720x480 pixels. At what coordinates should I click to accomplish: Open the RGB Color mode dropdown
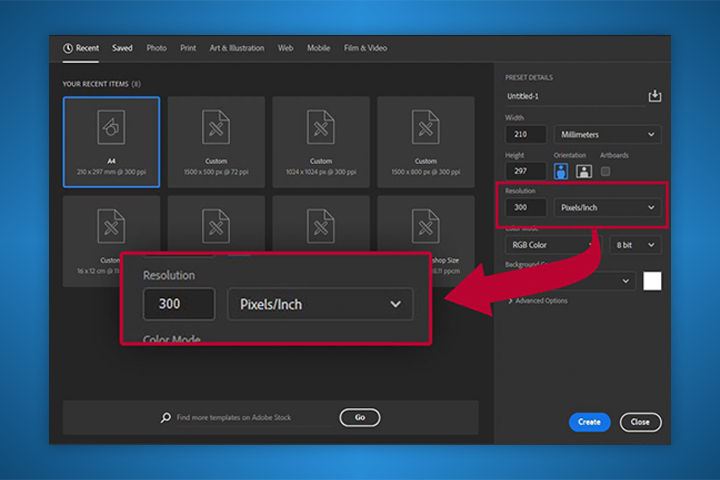pyautogui.click(x=553, y=245)
